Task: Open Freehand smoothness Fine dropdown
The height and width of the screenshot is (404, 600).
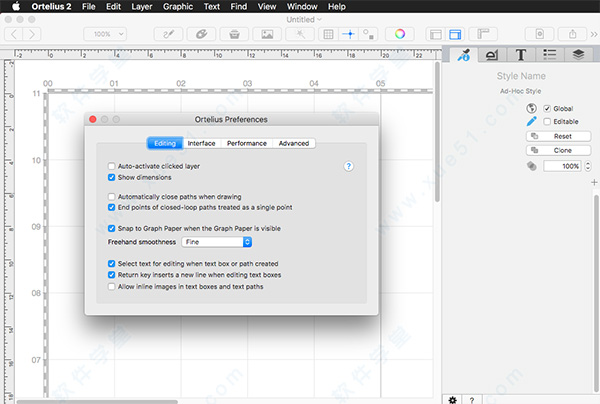Action: click(x=217, y=242)
